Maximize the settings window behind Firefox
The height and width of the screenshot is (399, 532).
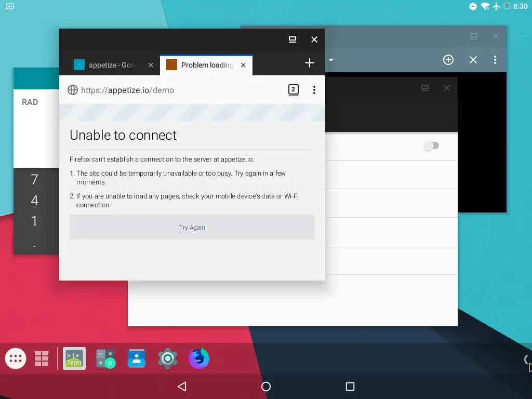click(x=425, y=88)
